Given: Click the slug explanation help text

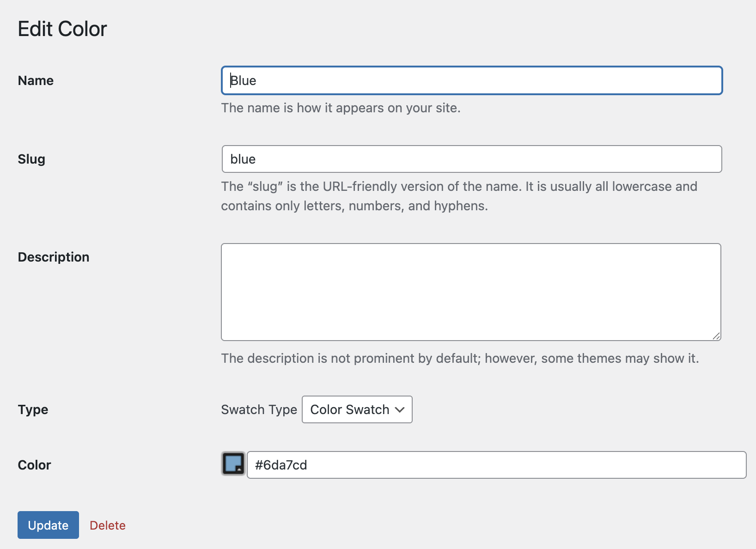Looking at the screenshot, I should click(x=459, y=196).
